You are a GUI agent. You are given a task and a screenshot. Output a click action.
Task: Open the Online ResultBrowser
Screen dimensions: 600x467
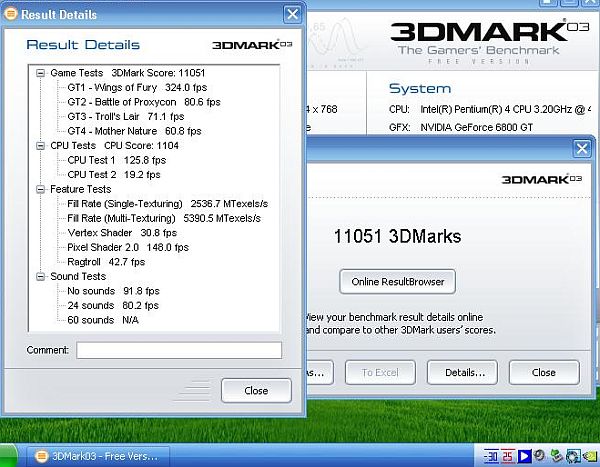pos(398,282)
